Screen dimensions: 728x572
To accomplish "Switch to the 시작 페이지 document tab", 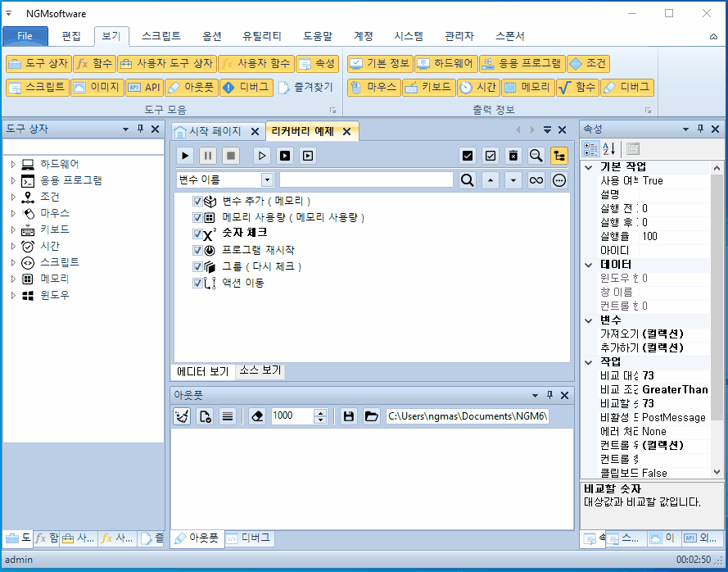I will [x=215, y=131].
